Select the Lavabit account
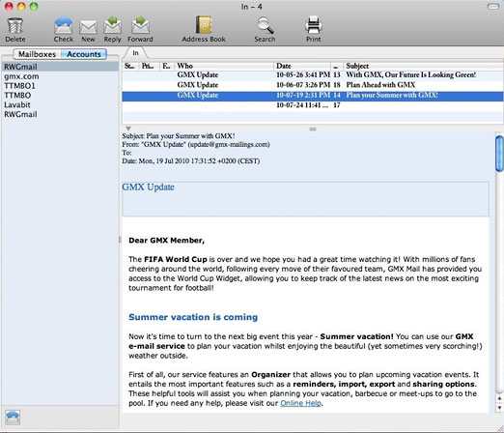The width and height of the screenshot is (504, 433). click(x=60, y=104)
